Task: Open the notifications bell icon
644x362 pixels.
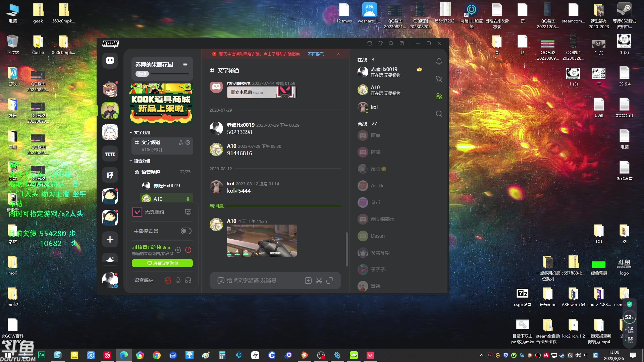Action: [439, 61]
